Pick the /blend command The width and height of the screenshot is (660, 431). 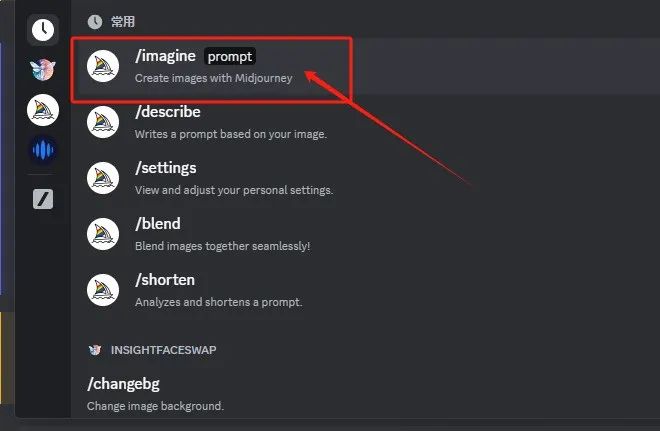[x=365, y=234]
